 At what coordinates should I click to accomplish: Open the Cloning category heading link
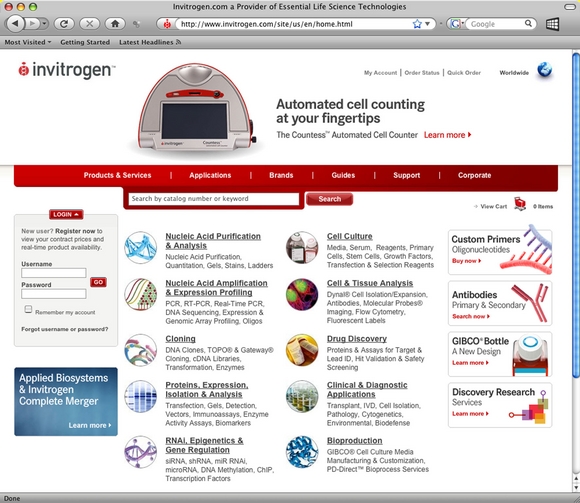point(181,339)
